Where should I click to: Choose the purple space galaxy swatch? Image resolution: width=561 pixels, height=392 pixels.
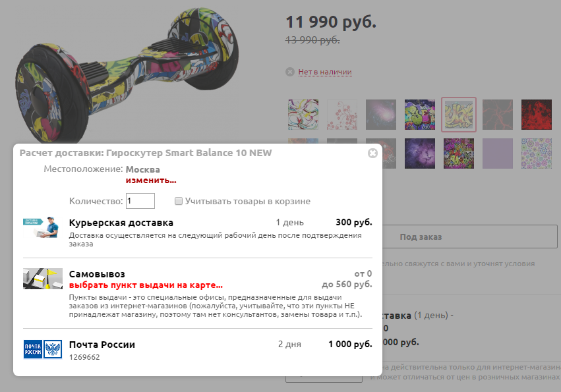(420, 154)
